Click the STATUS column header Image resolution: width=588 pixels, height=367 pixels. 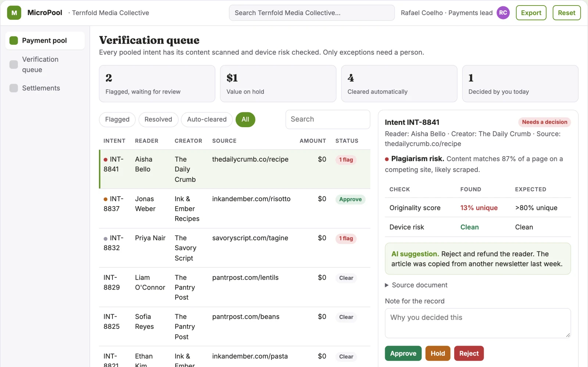pos(347,141)
